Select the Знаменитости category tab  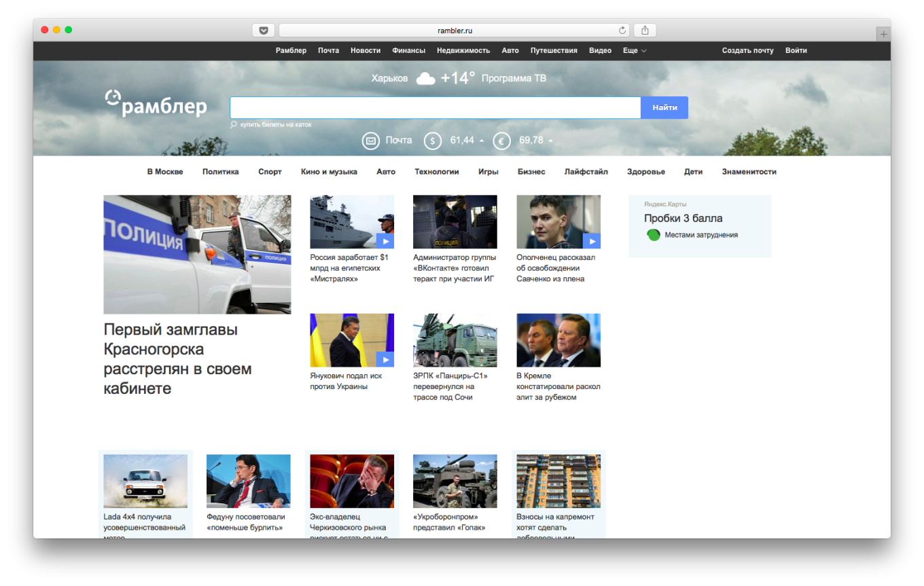click(x=749, y=172)
